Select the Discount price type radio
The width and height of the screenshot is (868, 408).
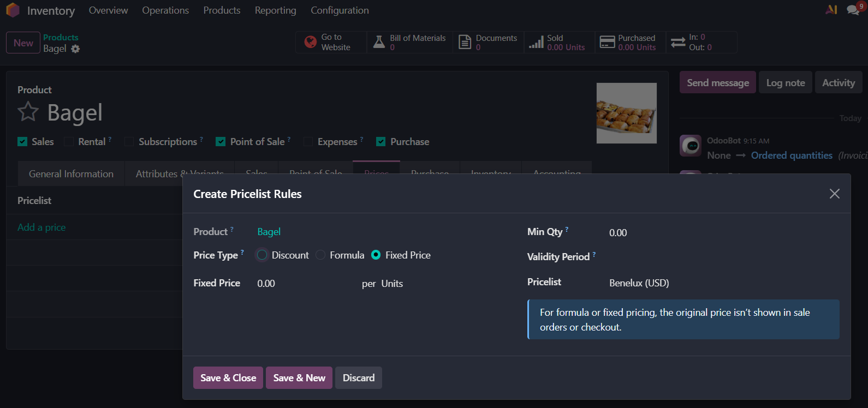pos(262,255)
